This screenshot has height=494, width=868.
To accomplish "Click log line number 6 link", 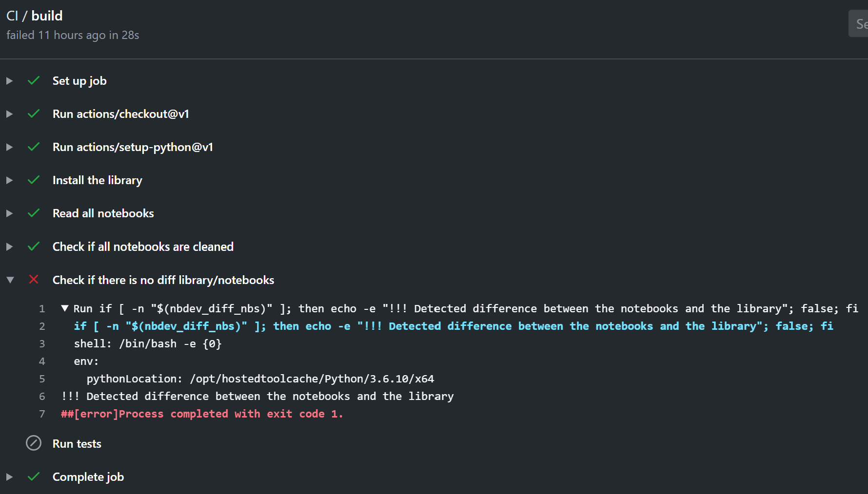I will coord(42,397).
